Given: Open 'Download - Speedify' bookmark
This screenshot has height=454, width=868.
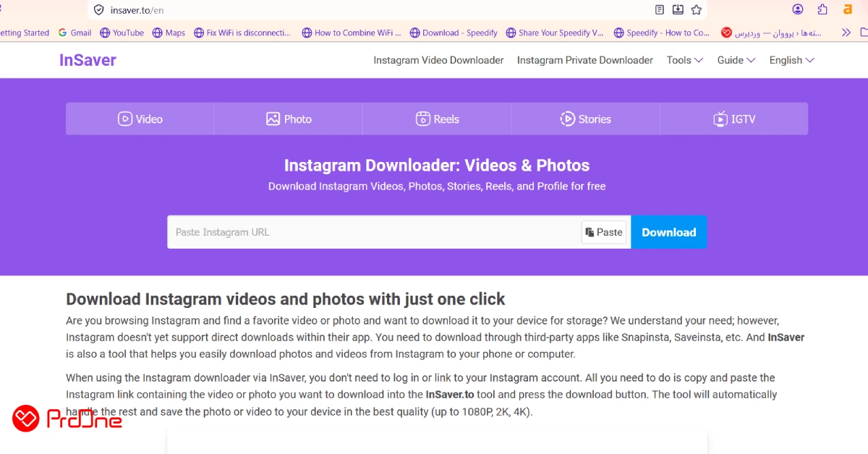Looking at the screenshot, I should point(454,33).
